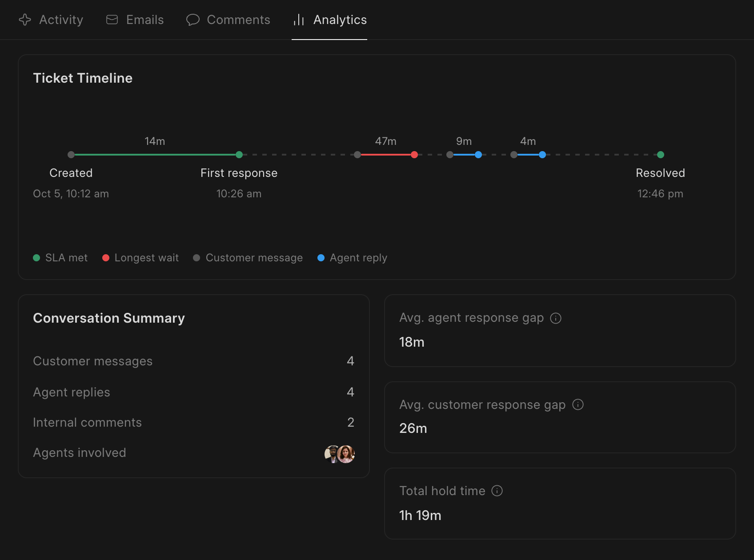
Task: Click the blue agent reply dot under 9m
Action: click(478, 155)
